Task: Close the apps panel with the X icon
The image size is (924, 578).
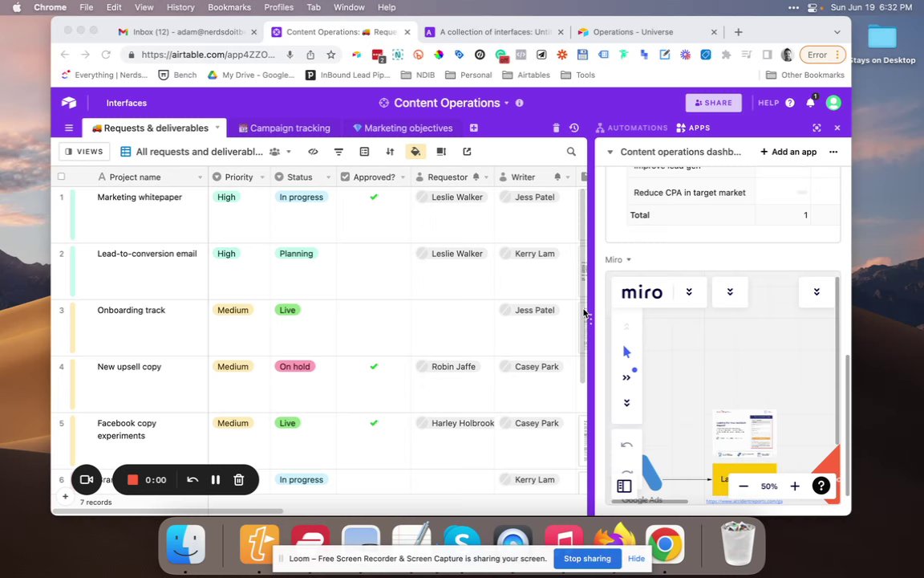Action: coord(837,128)
